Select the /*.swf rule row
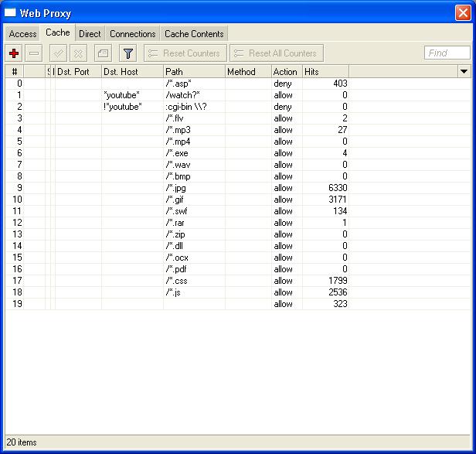 (238, 211)
